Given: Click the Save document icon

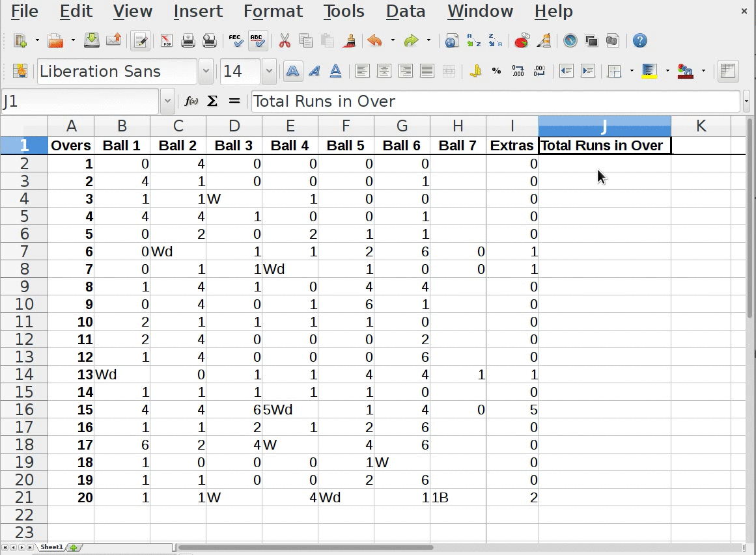Looking at the screenshot, I should click(92, 41).
